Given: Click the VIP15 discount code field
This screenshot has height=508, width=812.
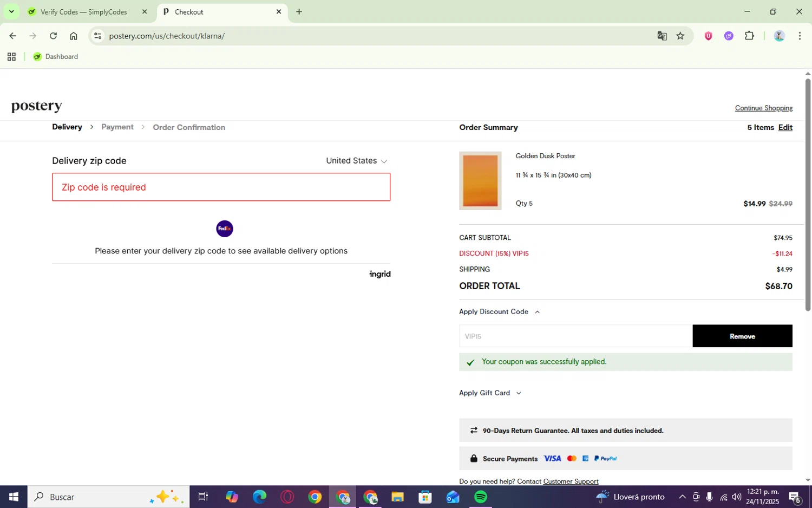Looking at the screenshot, I should 575,336.
